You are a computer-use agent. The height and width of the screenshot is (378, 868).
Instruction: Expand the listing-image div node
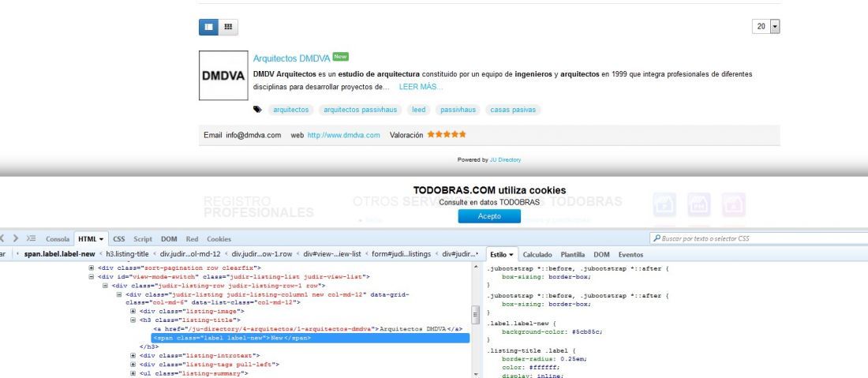click(x=133, y=312)
